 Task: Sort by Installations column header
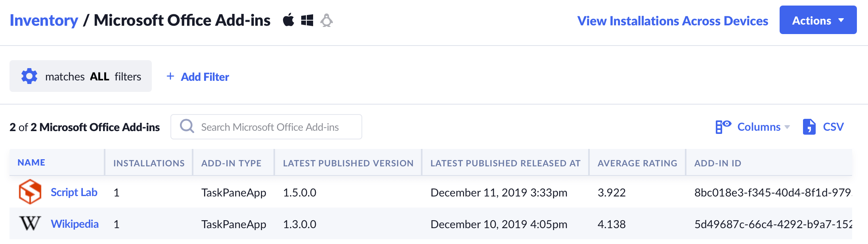pyautogui.click(x=149, y=163)
